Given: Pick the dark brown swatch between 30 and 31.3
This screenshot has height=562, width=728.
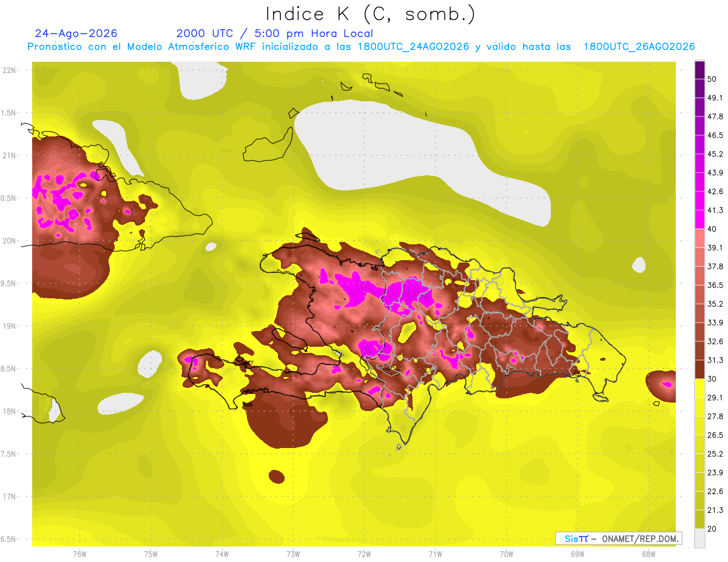Looking at the screenshot, I should click(x=699, y=369).
